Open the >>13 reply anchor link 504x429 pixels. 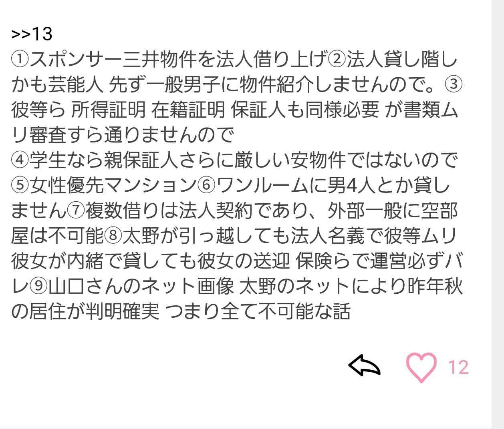[32, 34]
